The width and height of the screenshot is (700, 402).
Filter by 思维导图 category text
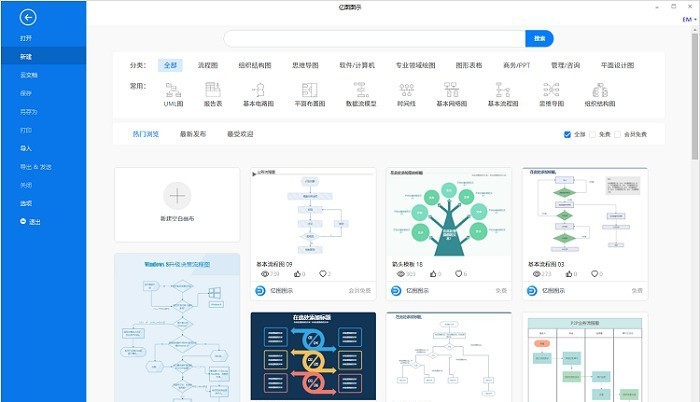pos(305,65)
